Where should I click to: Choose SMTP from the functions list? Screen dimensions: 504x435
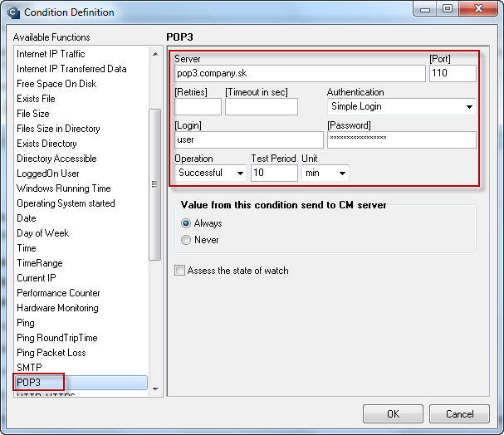pyautogui.click(x=29, y=367)
